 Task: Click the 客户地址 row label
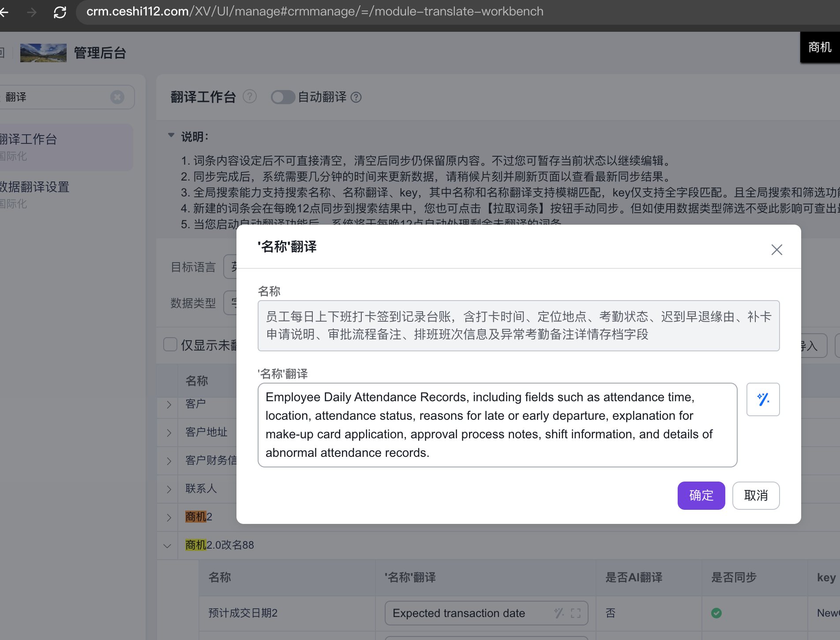click(206, 432)
